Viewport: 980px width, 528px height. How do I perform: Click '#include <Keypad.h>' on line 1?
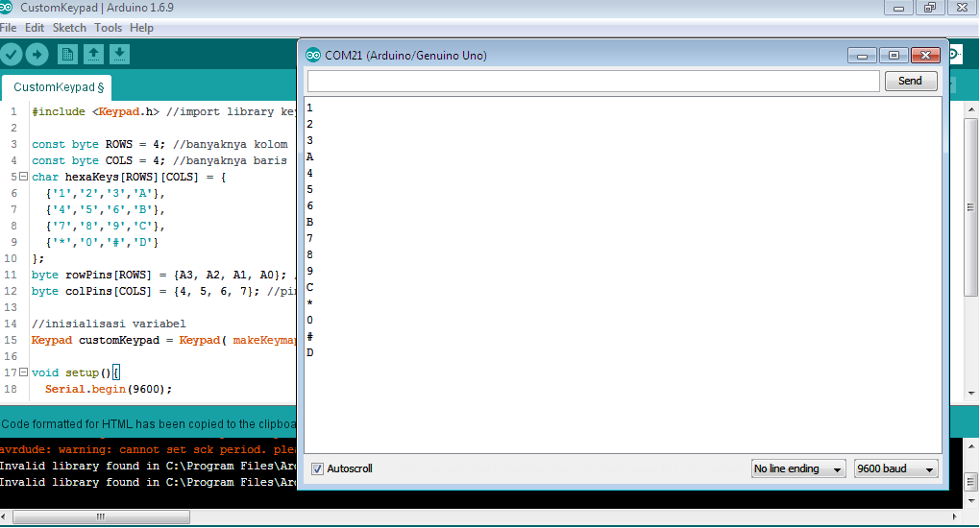(x=96, y=112)
